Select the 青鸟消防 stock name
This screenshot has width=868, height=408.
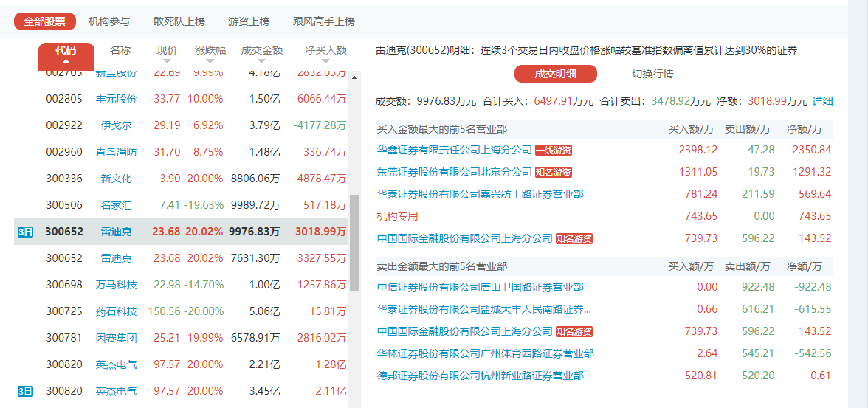coord(117,152)
